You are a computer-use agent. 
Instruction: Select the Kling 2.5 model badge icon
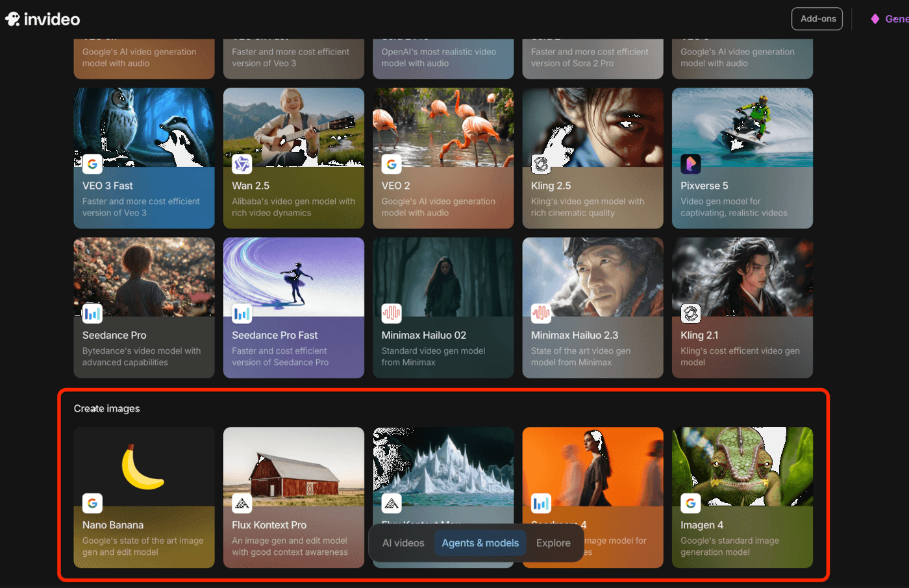pyautogui.click(x=541, y=164)
